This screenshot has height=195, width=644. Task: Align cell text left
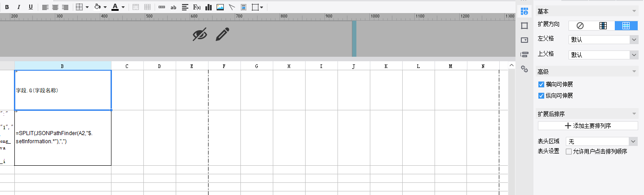pyautogui.click(x=45, y=7)
